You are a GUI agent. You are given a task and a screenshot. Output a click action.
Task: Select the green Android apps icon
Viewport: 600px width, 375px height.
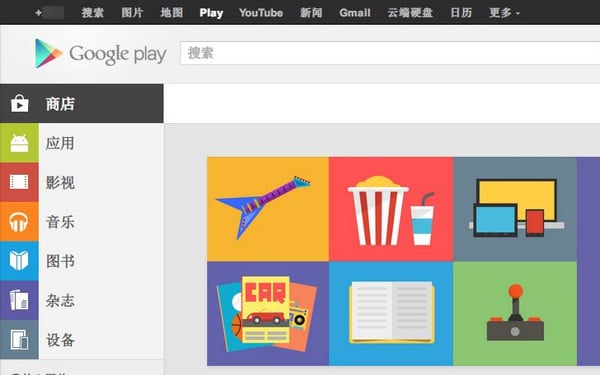(x=19, y=143)
